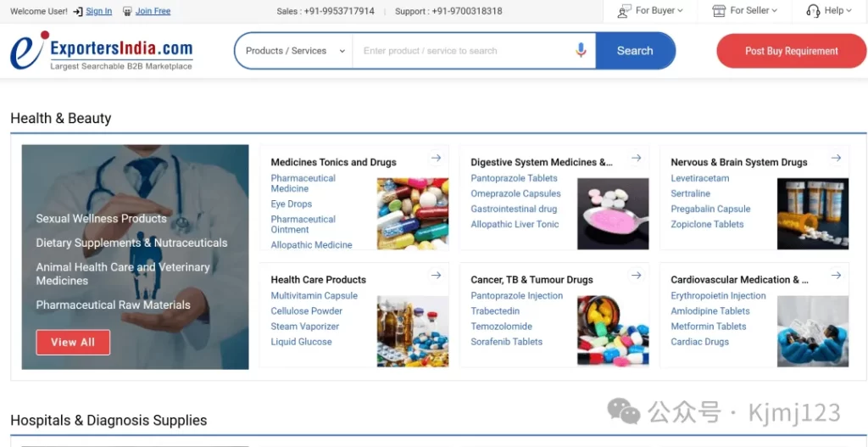Click the For Seller store icon
The image size is (868, 447).
[719, 10]
